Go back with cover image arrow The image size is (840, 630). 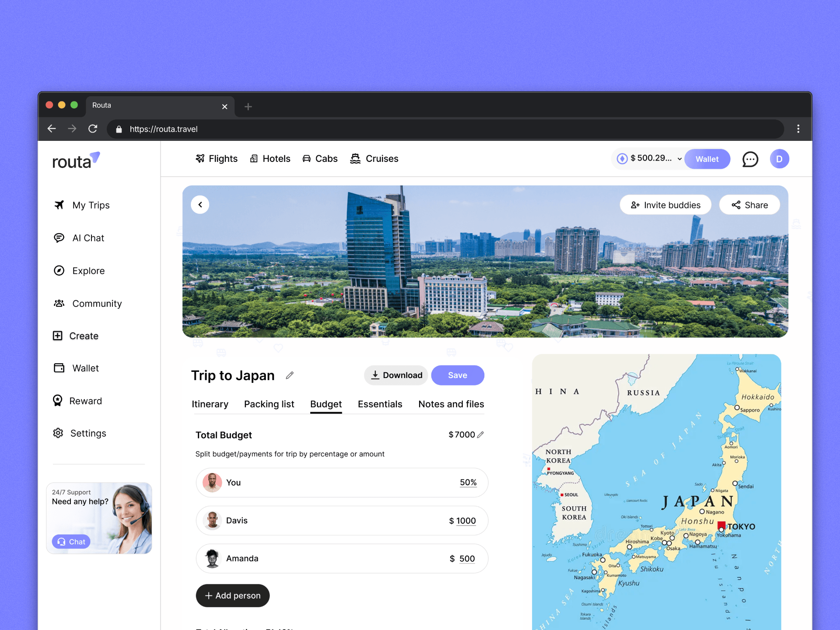click(x=200, y=204)
